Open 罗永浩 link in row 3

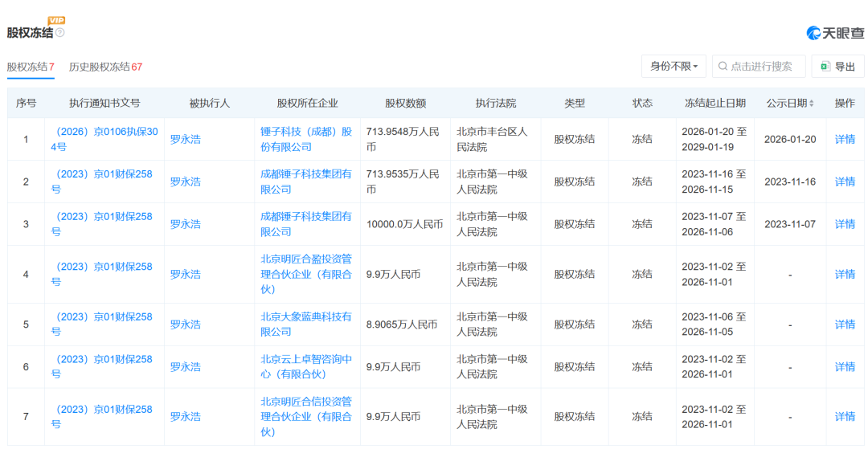click(186, 224)
